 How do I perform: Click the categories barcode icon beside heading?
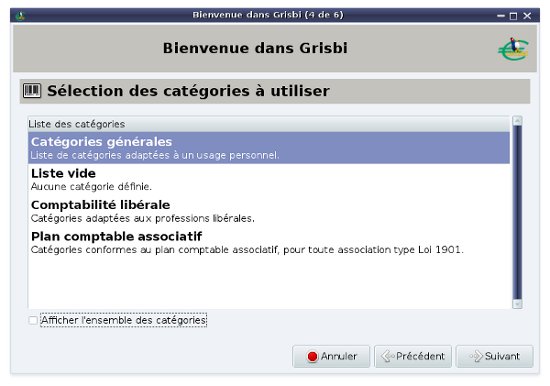pos(32,91)
